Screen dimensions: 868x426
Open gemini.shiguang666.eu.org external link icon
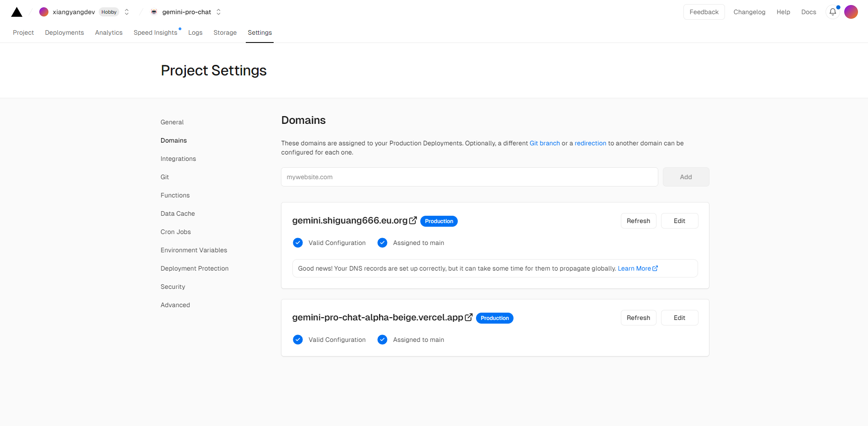413,220
